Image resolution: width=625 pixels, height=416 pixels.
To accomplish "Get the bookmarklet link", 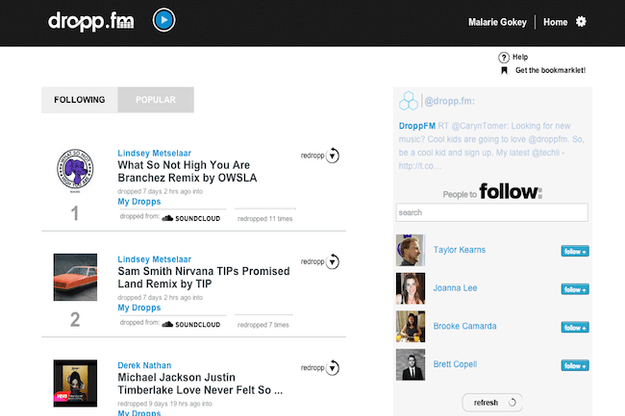I will [x=550, y=70].
